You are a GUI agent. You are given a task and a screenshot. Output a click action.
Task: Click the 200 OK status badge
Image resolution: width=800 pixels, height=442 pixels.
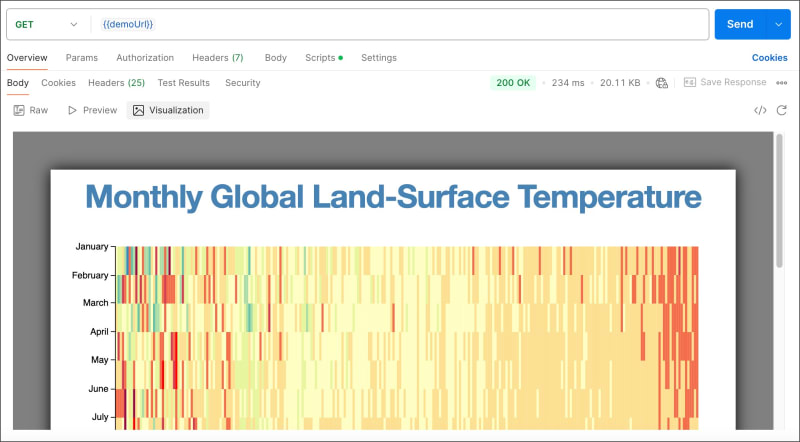click(513, 83)
